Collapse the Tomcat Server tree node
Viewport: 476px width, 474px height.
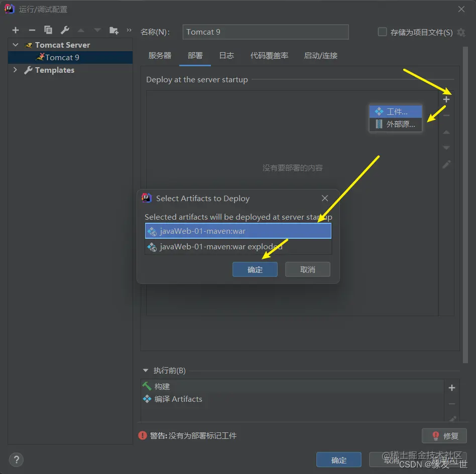coord(16,45)
